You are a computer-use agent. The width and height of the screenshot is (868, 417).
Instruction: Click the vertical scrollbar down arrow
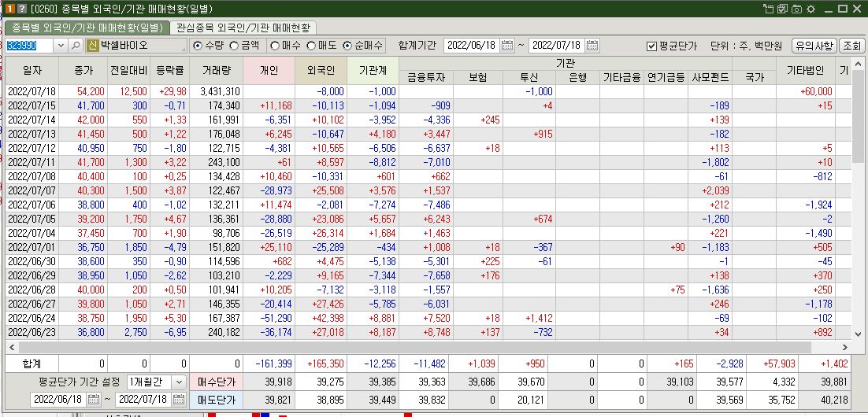point(858,334)
